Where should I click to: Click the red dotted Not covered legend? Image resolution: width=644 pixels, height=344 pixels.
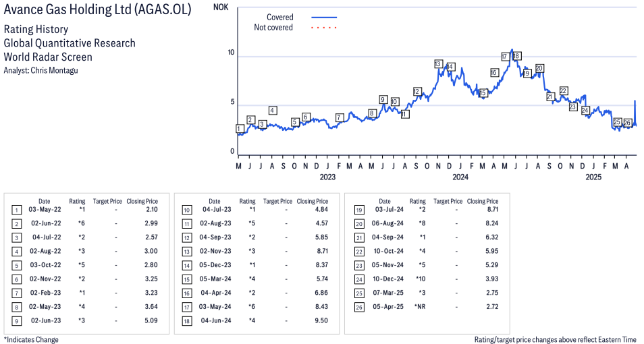324,28
